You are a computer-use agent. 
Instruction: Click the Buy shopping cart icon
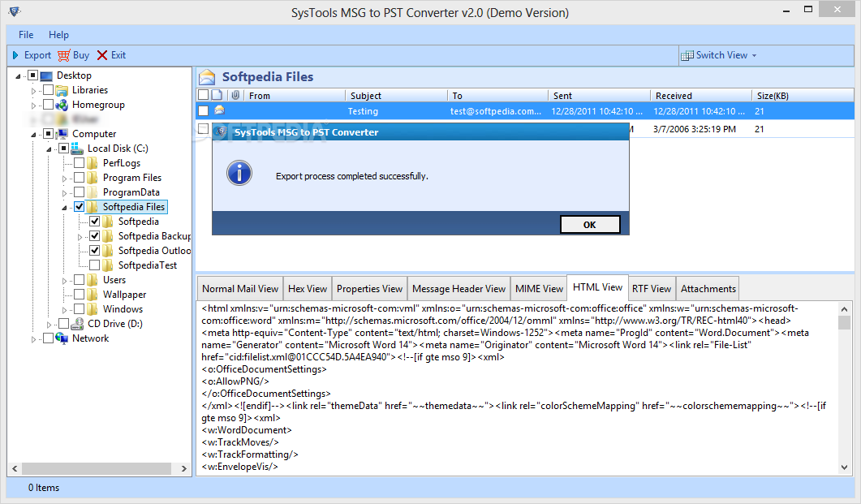[63, 55]
